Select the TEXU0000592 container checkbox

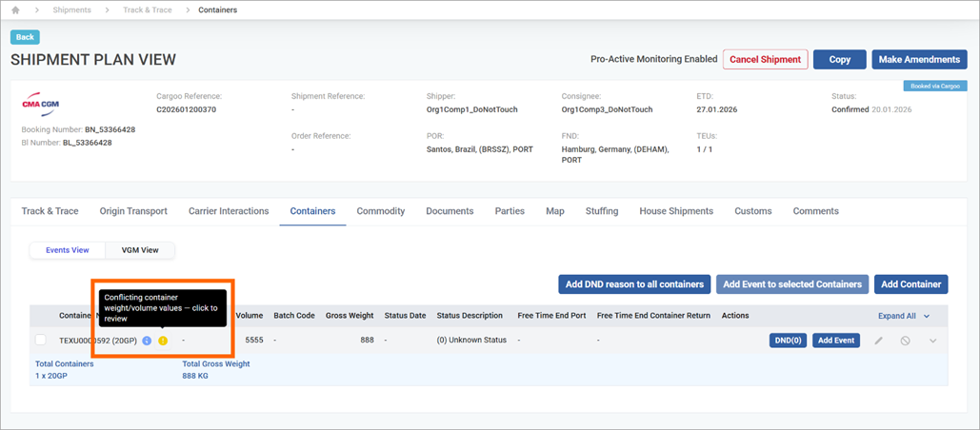41,340
